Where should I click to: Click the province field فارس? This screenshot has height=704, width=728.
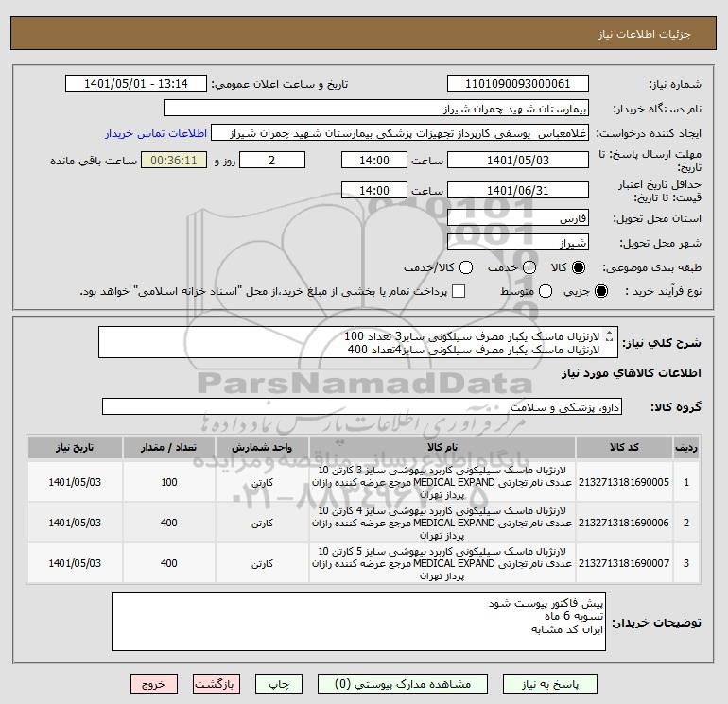[x=518, y=217]
